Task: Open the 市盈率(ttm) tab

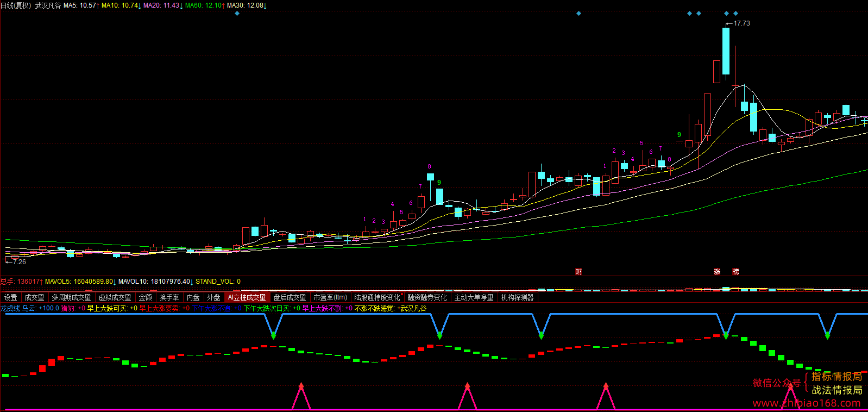Action: (330, 297)
